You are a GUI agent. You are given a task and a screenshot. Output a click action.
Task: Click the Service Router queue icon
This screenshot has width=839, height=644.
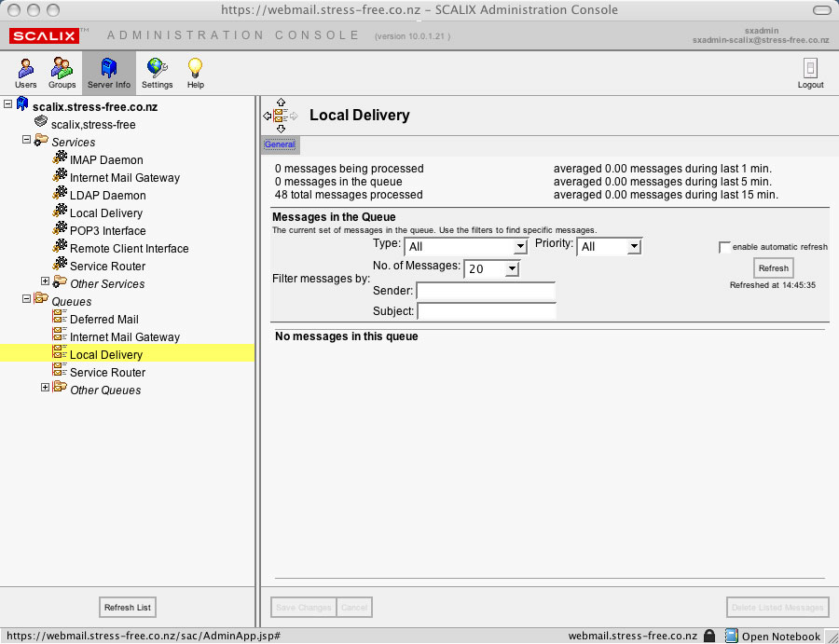(x=60, y=370)
